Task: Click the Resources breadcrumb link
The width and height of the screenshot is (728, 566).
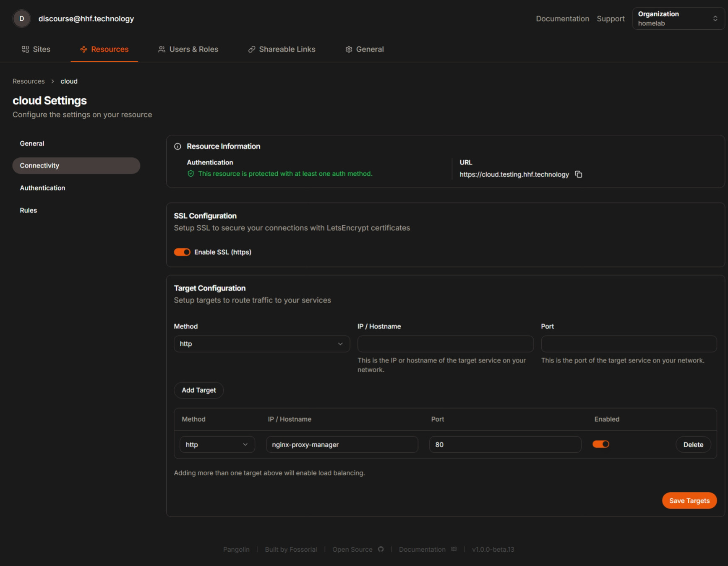Action: tap(29, 81)
